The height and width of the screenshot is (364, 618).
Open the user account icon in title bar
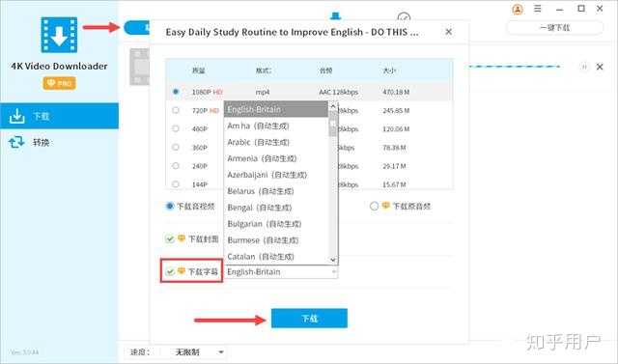tap(518, 9)
